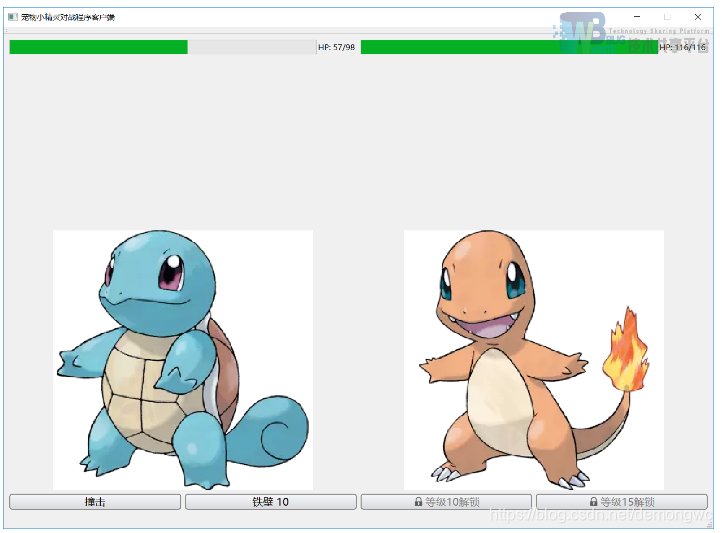Click the HP: 116/116 label
The width and height of the screenshot is (722, 533).
(682, 47)
